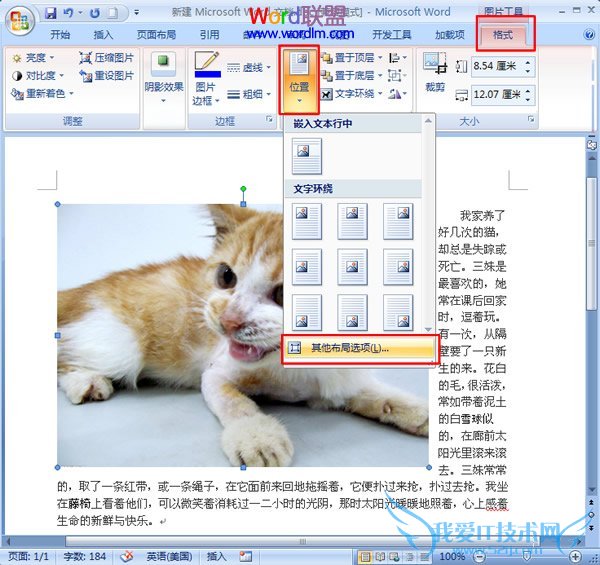Click the 图片边框 pencil icon
This screenshot has height=565, width=600.
point(207,64)
